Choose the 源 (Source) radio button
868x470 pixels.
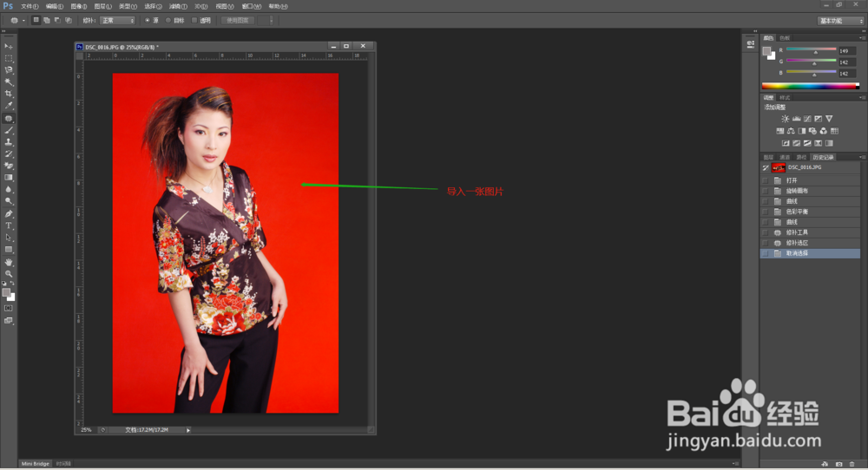[148, 21]
